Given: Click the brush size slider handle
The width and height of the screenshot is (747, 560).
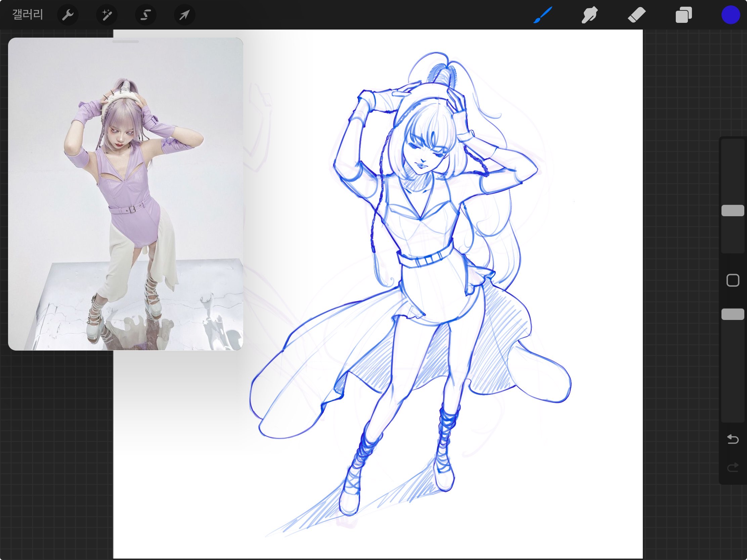Looking at the screenshot, I should pos(733,211).
